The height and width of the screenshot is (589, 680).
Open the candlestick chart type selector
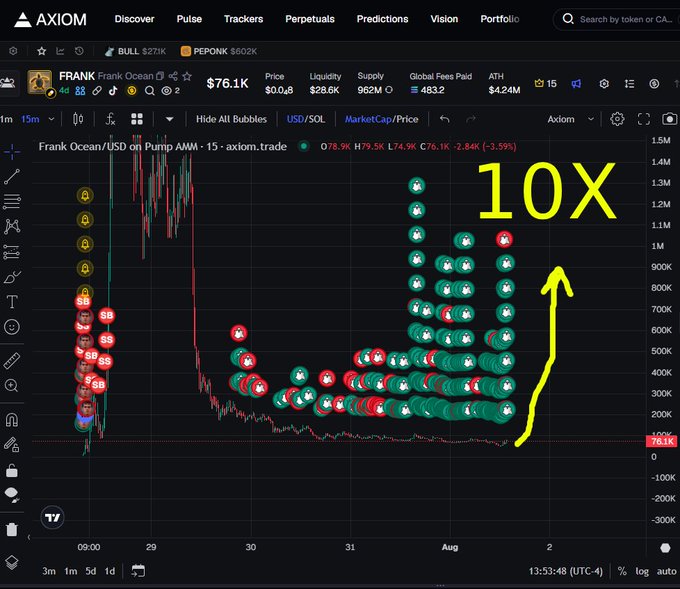[78, 119]
